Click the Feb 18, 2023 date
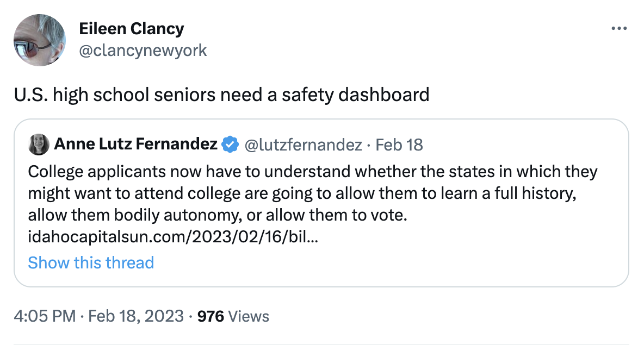644x351 pixels. (135, 316)
